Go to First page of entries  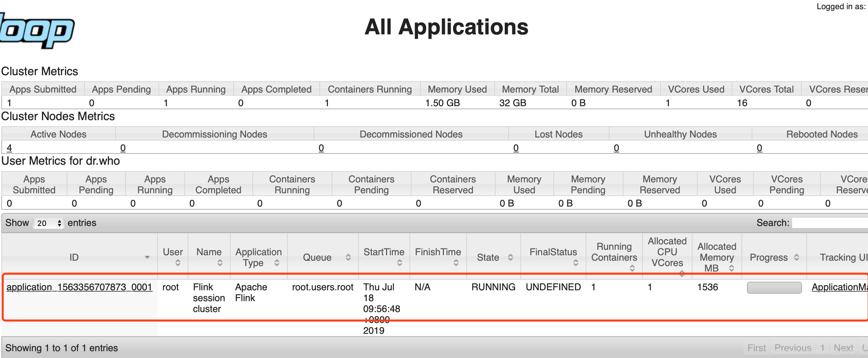(756, 348)
